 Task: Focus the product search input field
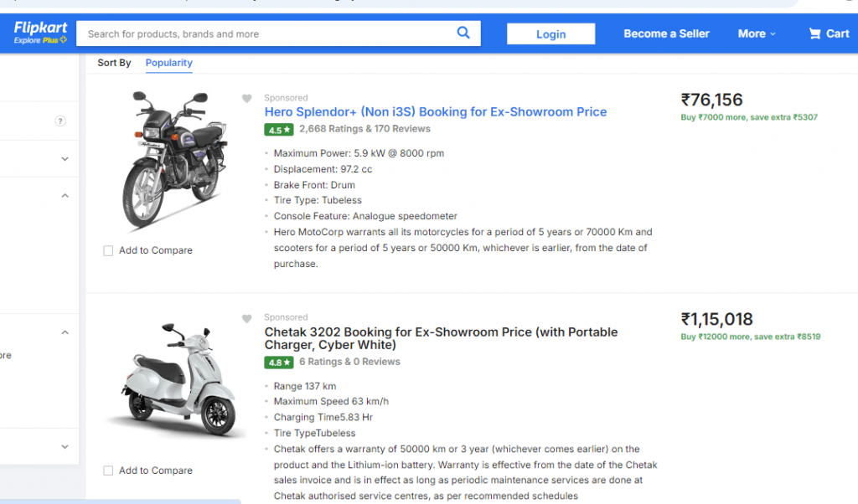click(x=268, y=34)
